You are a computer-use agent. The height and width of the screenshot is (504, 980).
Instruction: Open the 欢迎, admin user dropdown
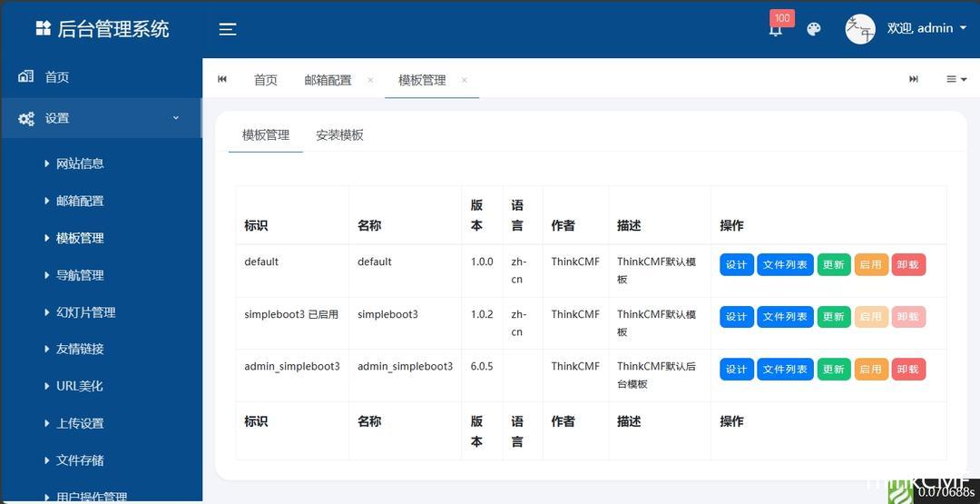tap(926, 28)
